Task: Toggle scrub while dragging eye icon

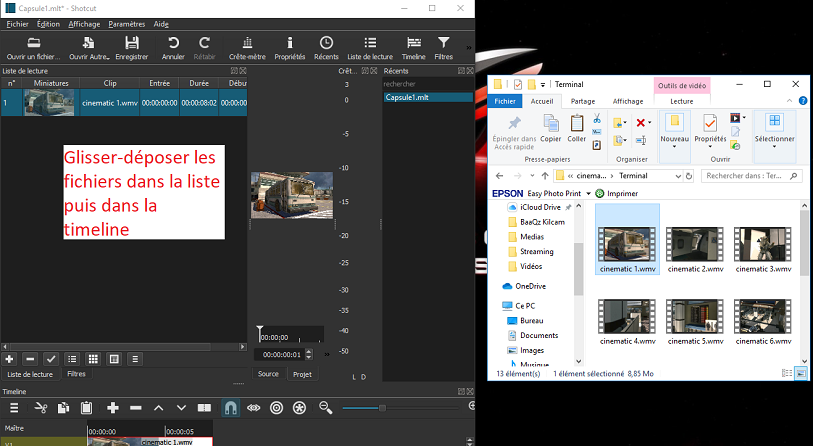Action: (254, 408)
